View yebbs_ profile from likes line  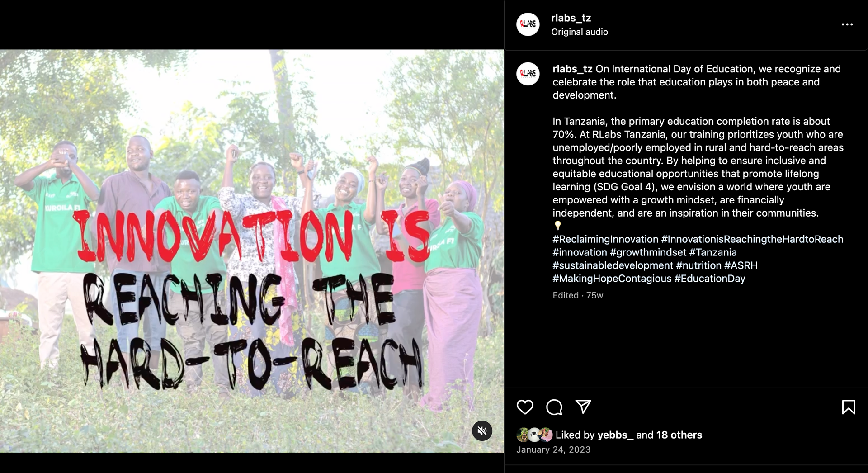(x=615, y=435)
